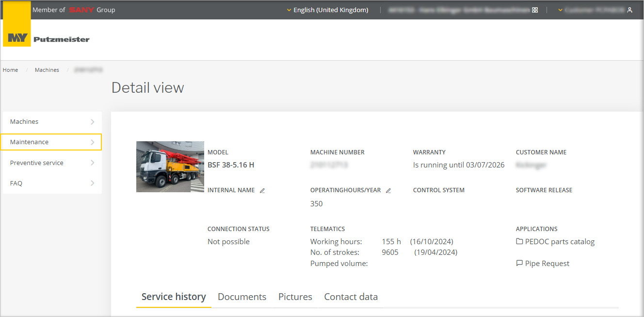Open the Contact data tab
644x317 pixels.
351,297
